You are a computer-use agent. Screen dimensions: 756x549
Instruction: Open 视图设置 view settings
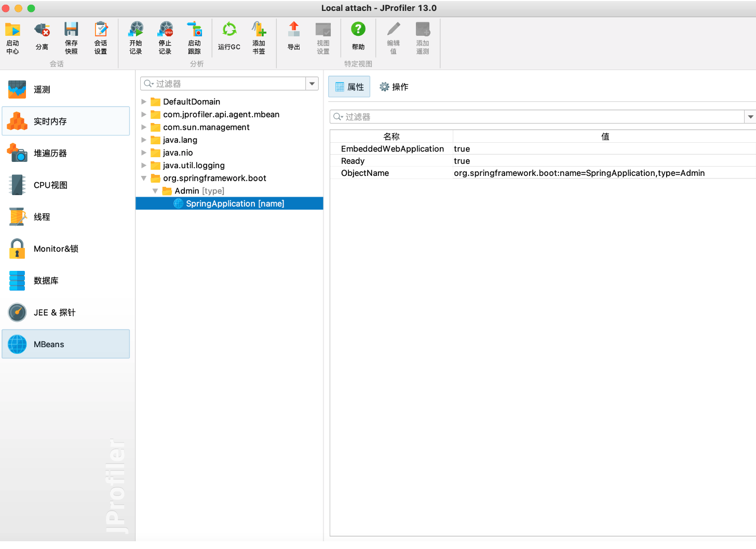click(323, 38)
